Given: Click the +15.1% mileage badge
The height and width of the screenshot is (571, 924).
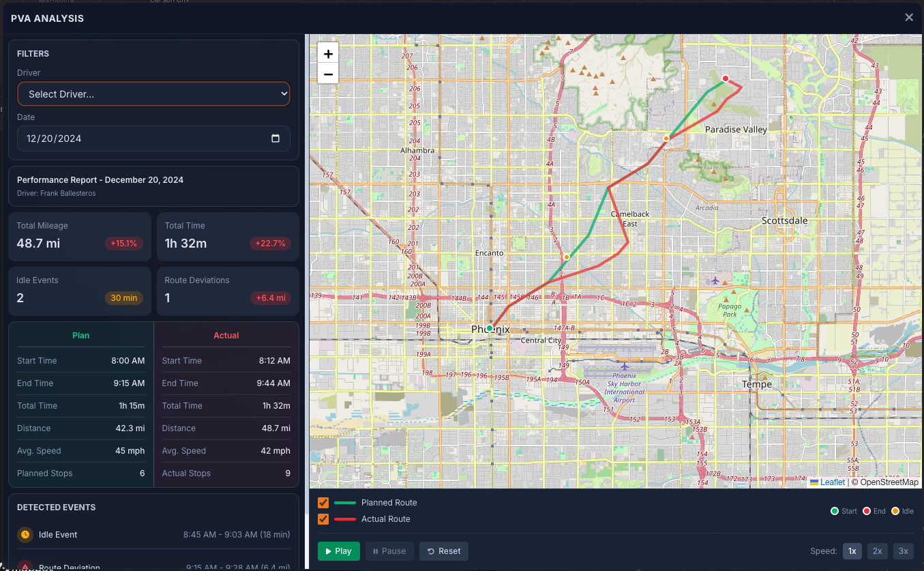Looking at the screenshot, I should point(123,243).
